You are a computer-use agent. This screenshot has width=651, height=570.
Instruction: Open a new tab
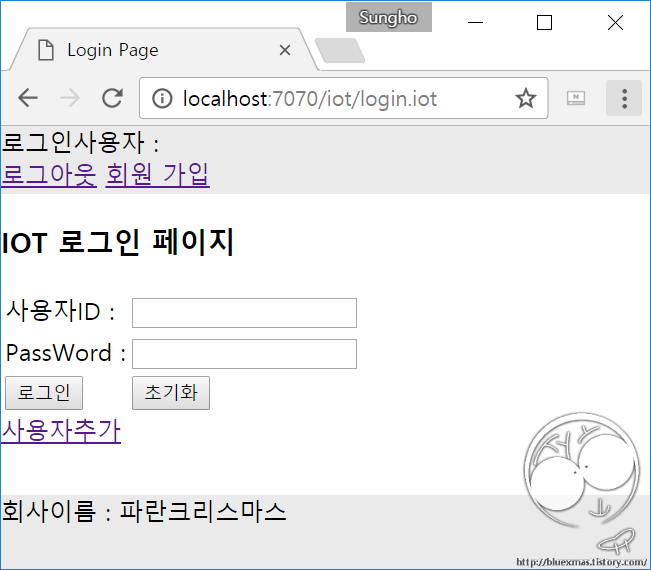point(340,51)
